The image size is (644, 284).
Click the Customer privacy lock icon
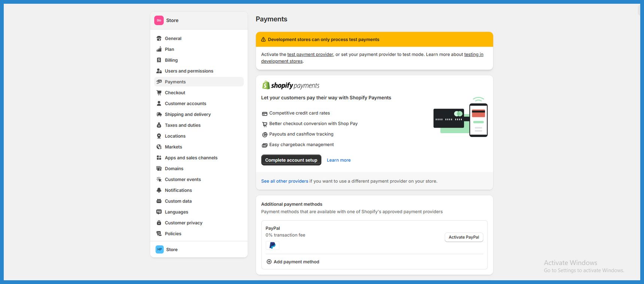159,223
